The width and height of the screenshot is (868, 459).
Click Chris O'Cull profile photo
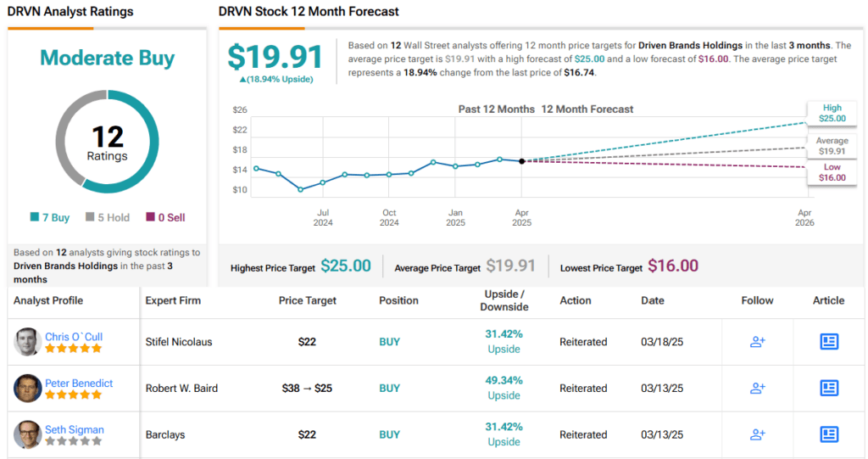pyautogui.click(x=28, y=341)
